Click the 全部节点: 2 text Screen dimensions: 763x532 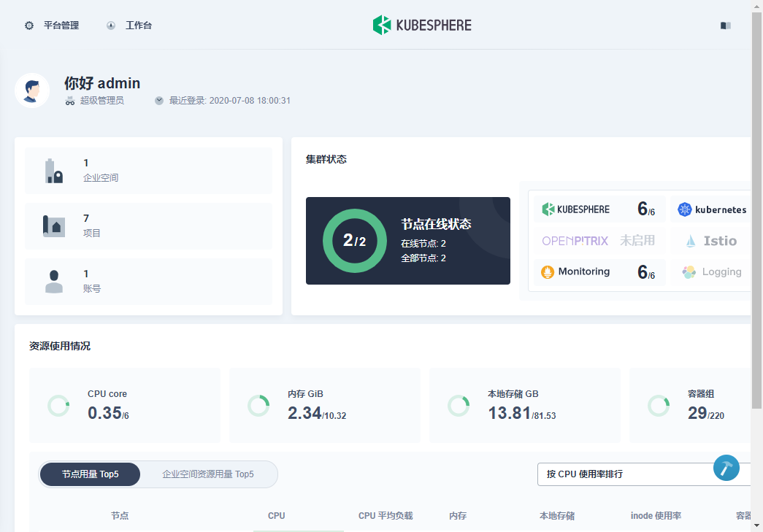[x=423, y=258]
